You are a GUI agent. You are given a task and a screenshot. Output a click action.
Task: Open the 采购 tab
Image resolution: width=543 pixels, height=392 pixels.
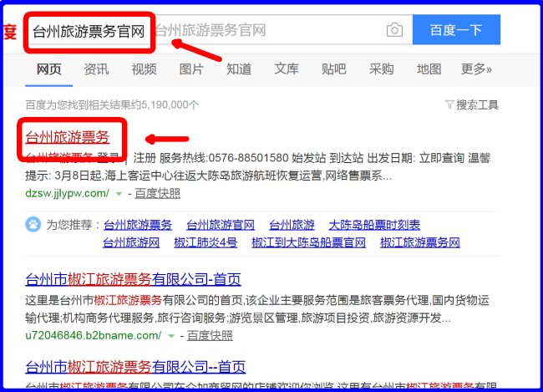[x=381, y=69]
